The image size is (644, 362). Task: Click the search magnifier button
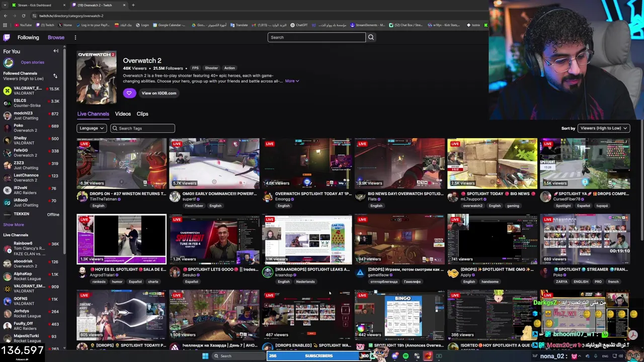371,37
